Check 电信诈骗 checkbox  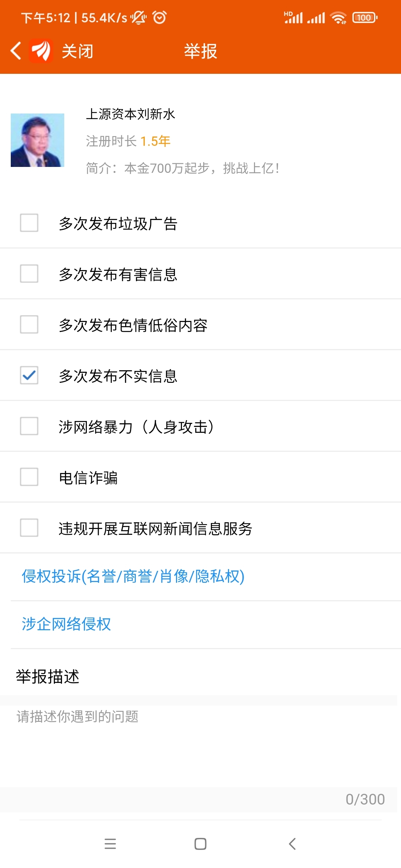pyautogui.click(x=29, y=477)
